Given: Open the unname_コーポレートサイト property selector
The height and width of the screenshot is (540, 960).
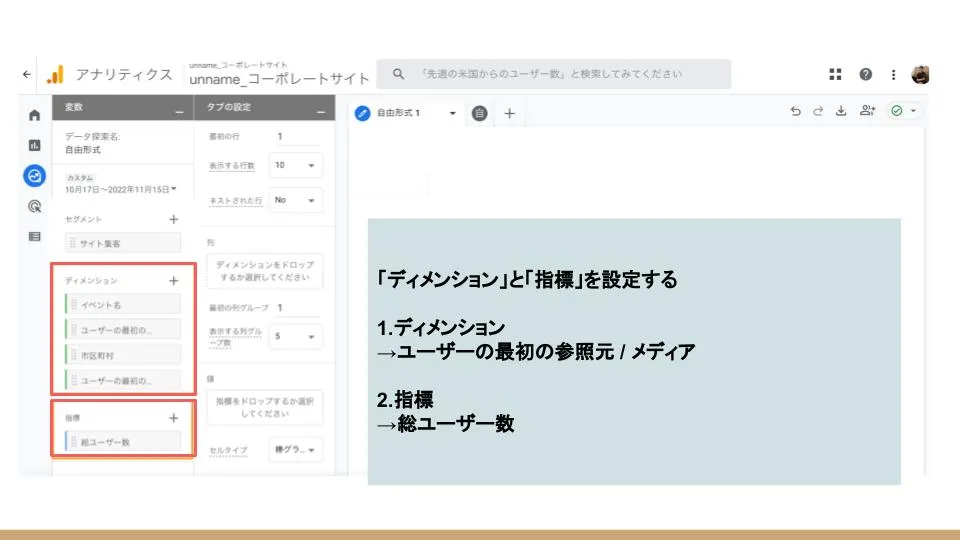Looking at the screenshot, I should pyautogui.click(x=279, y=75).
